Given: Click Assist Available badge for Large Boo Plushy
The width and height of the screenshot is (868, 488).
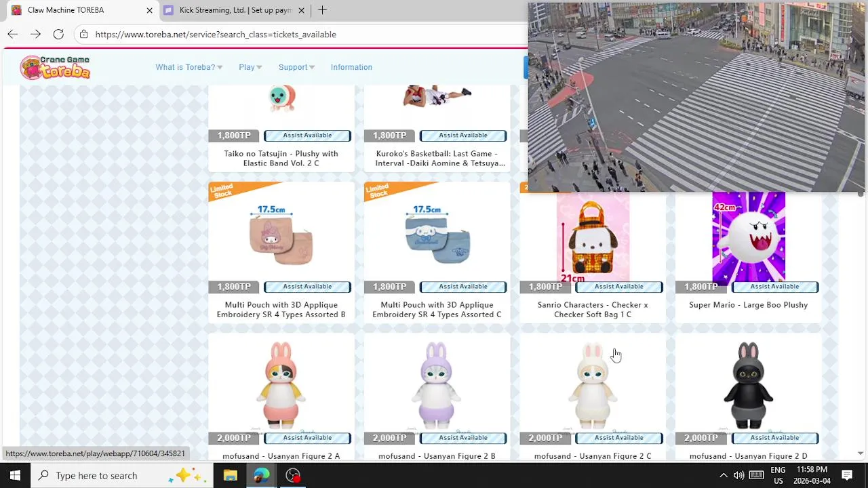Looking at the screenshot, I should [x=775, y=287].
